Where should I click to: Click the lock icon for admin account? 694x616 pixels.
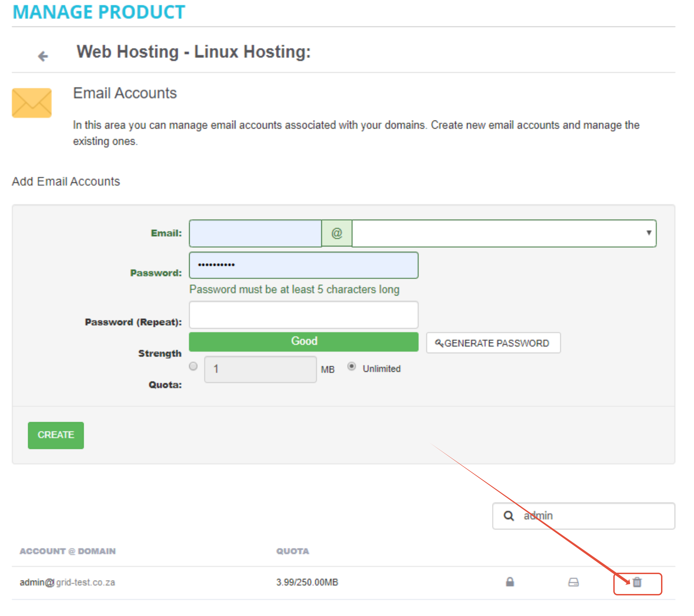coord(510,582)
